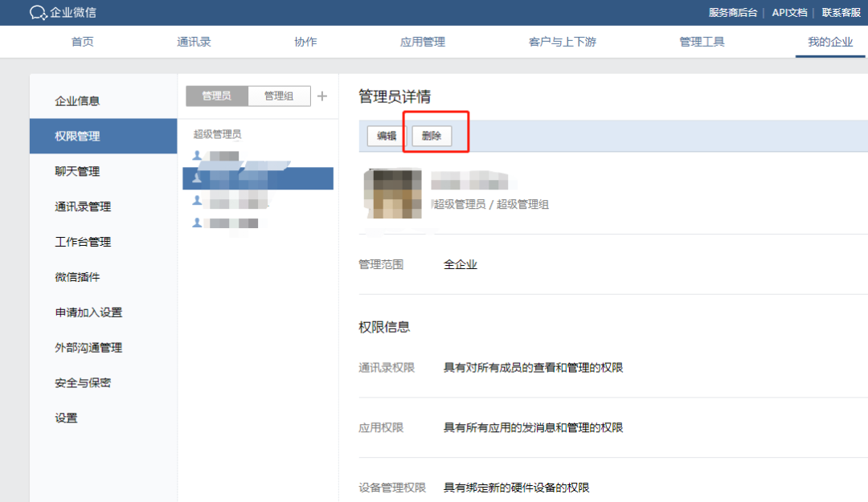Open the 应用管理 tab
The width and height of the screenshot is (868, 502).
pos(422,42)
